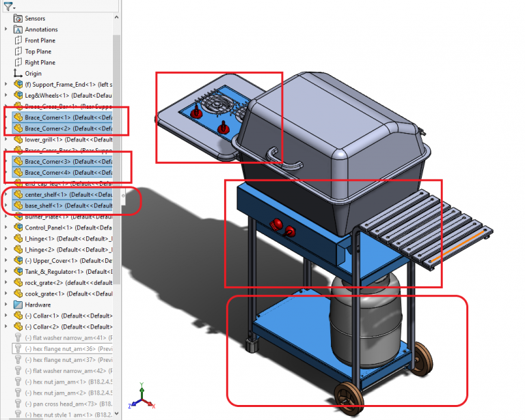This screenshot has height=420, width=525.
Task: Click the Front Plane icon
Action: click(x=18, y=40)
